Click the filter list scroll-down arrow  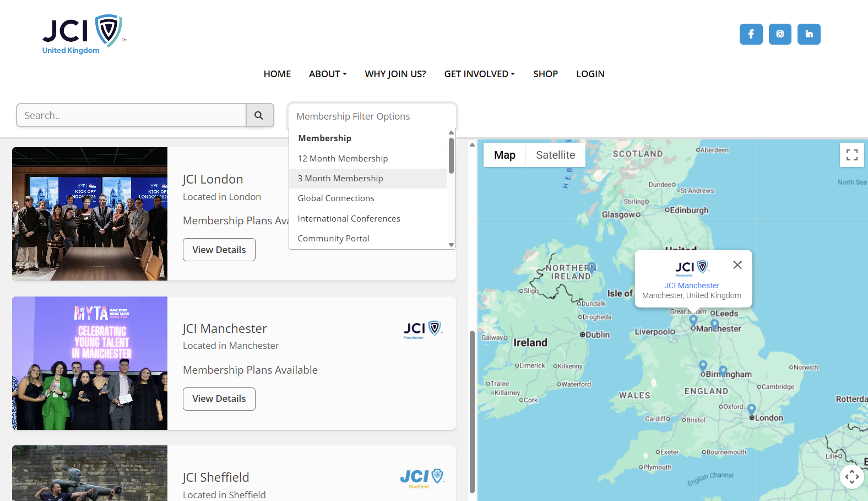pyautogui.click(x=451, y=245)
